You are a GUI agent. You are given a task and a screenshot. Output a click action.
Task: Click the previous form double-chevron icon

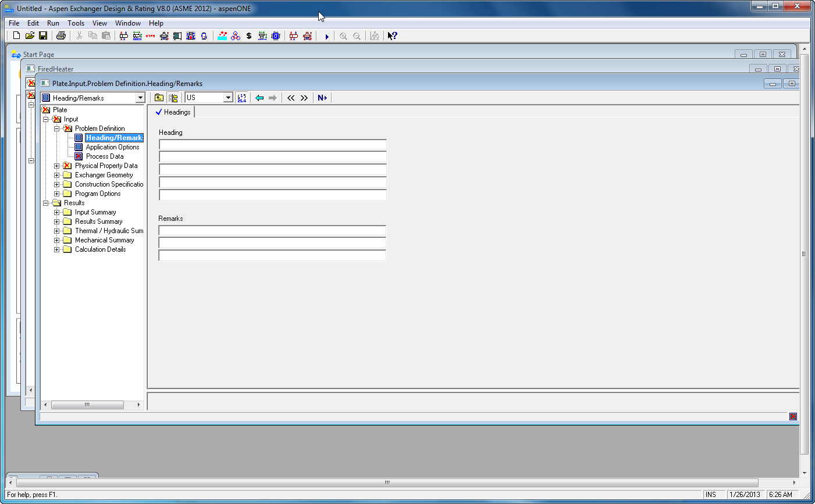click(x=291, y=98)
